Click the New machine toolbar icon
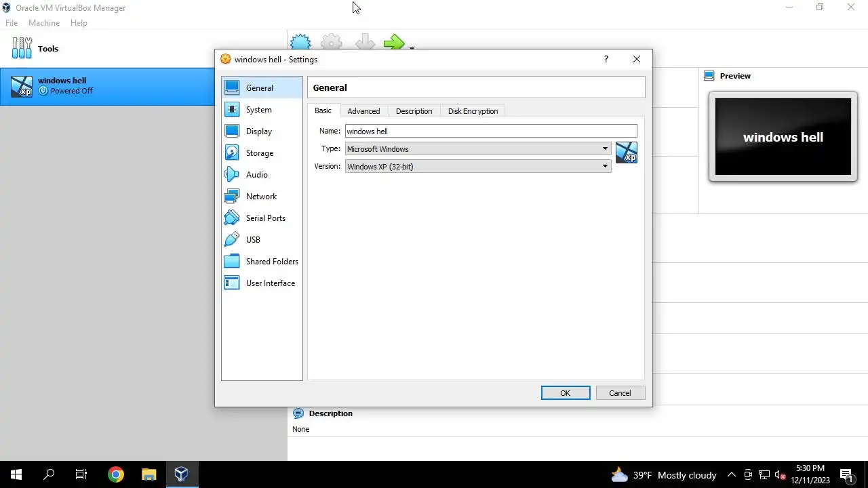The image size is (868, 488). click(300, 42)
